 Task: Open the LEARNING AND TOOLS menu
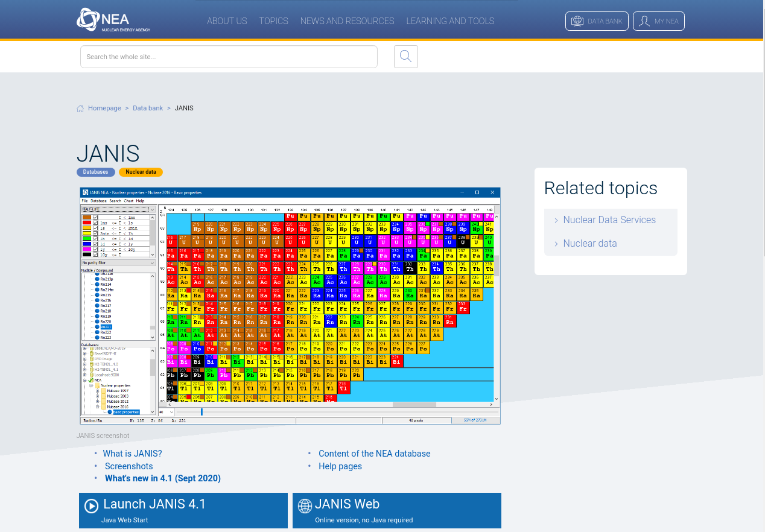pos(450,21)
